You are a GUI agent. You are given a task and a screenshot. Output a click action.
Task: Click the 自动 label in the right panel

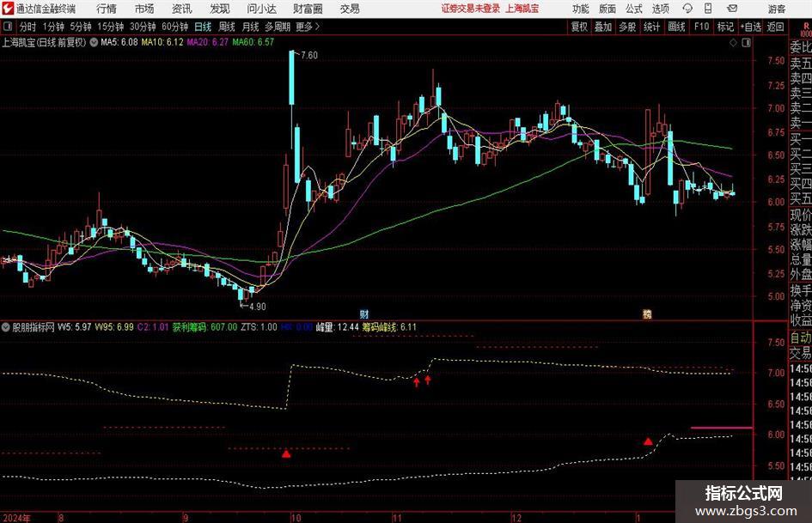(801, 338)
